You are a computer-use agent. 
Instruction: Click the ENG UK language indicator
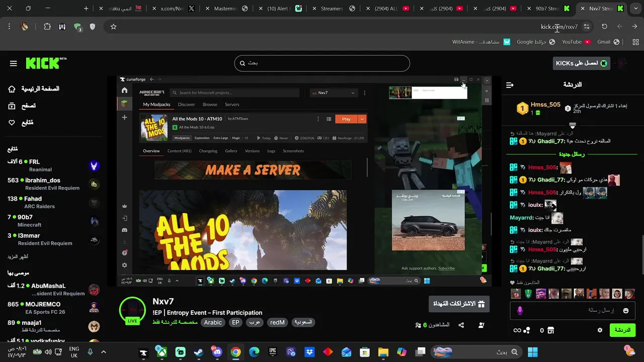coord(74,352)
